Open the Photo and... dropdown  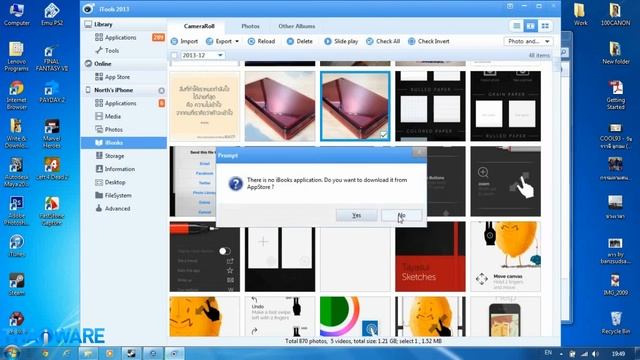528,41
